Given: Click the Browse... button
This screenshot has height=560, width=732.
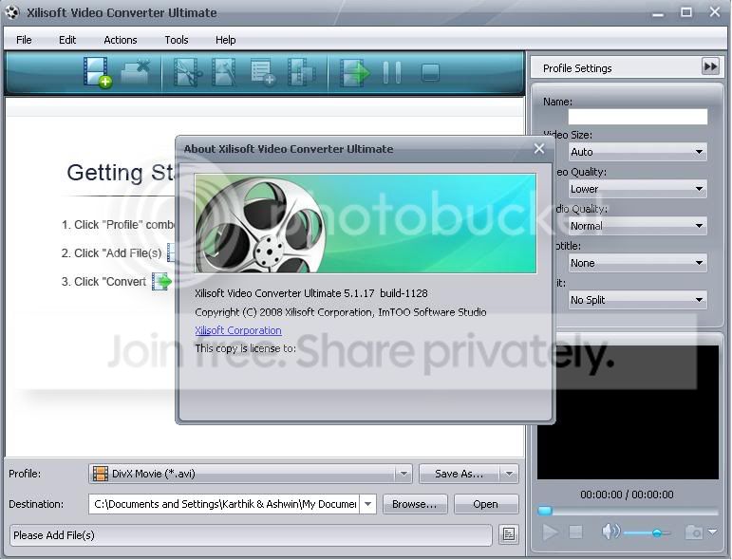Looking at the screenshot, I should [x=415, y=504].
